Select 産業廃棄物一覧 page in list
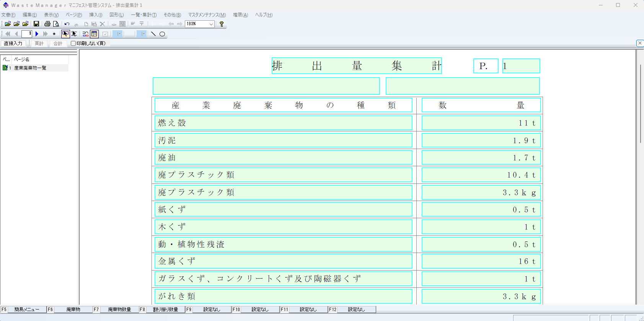 (x=30, y=68)
